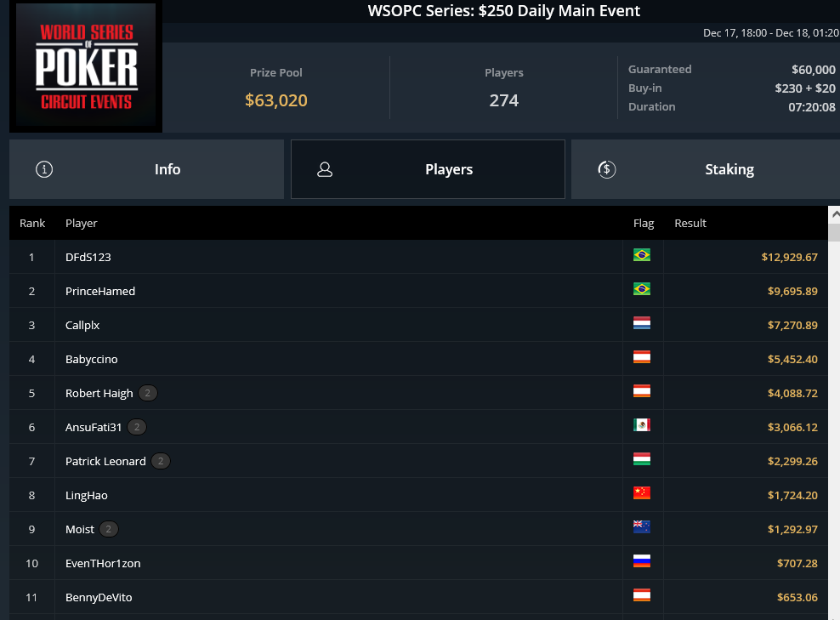Open the Info tab
The image size is (840, 620).
(146, 169)
